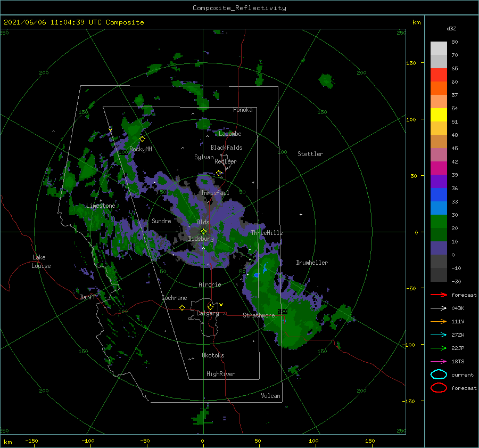Image resolution: width=479 pixels, height=448 pixels.
Task: Select the yellow diamond marker below Cochrane
Action: point(183,308)
